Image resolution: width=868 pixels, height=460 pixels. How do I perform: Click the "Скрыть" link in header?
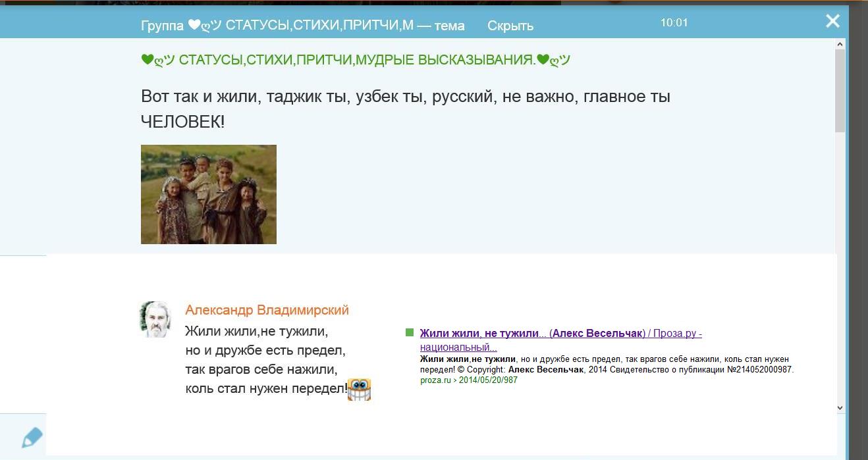[x=510, y=26]
